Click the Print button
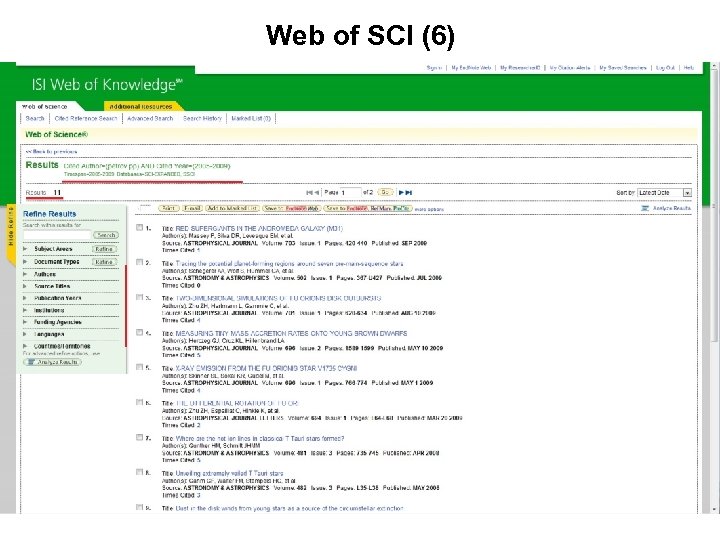The height and width of the screenshot is (540, 720). 169,208
